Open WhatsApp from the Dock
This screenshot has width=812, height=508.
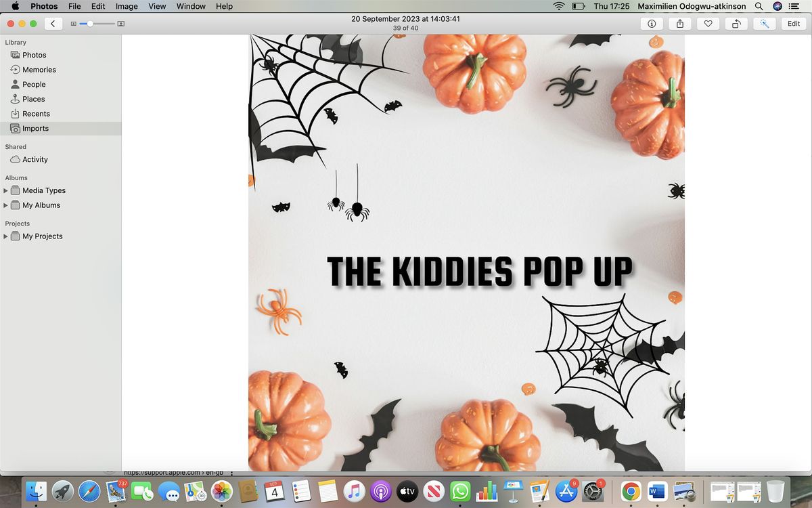point(460,492)
